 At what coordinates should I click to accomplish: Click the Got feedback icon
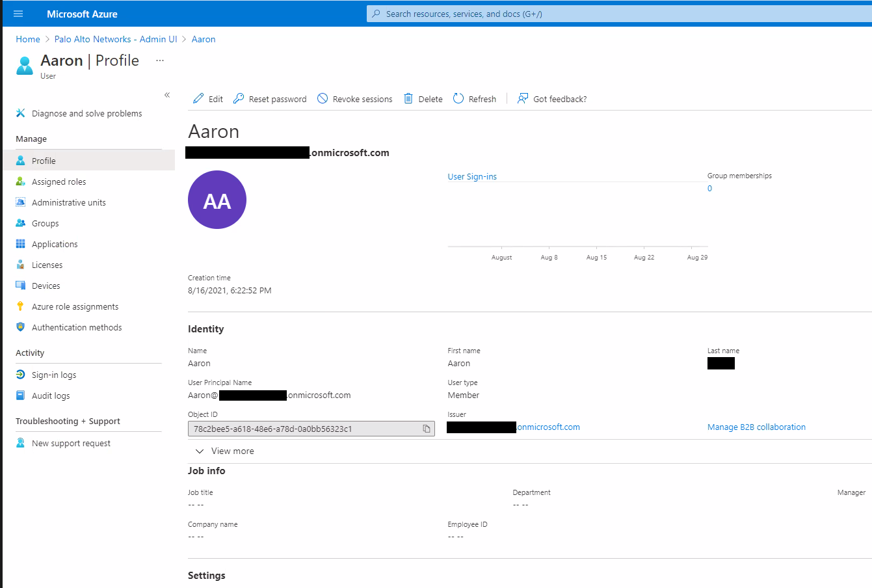pos(523,99)
